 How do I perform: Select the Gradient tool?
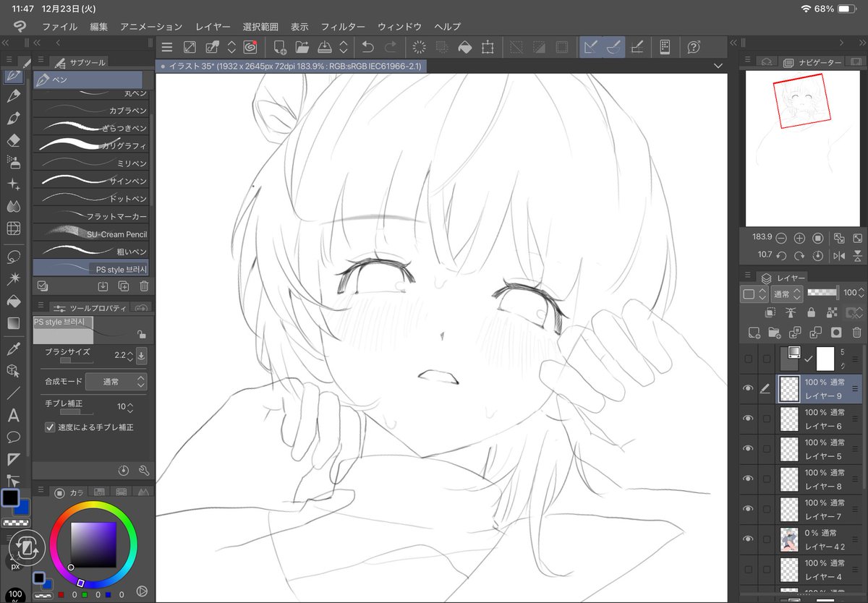[13, 323]
